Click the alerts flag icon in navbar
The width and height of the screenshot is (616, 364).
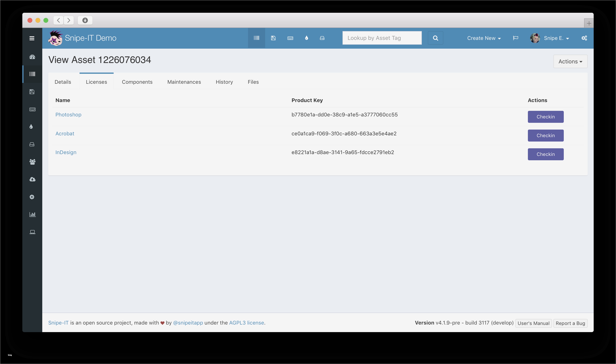point(516,38)
